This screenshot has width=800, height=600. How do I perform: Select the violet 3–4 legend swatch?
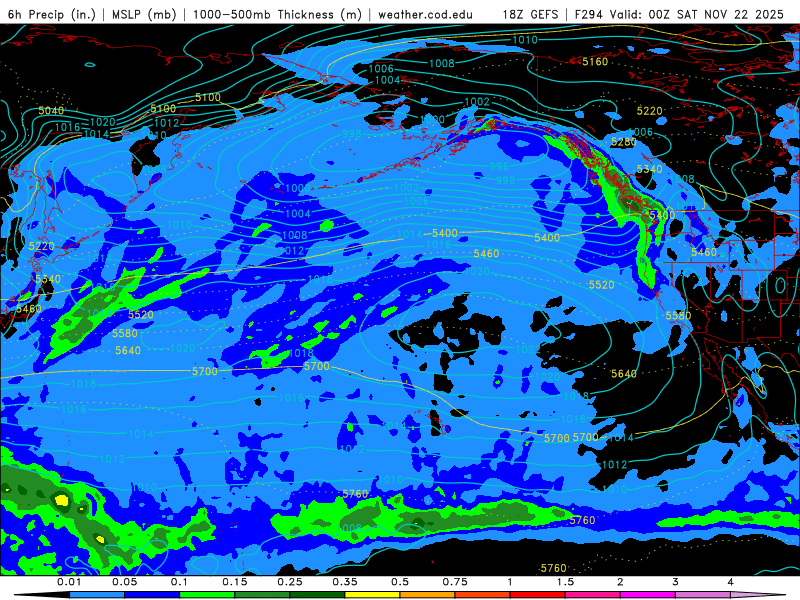703,595
